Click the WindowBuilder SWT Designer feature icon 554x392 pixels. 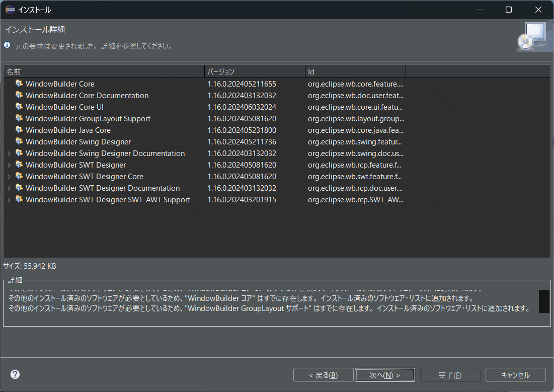tap(19, 165)
